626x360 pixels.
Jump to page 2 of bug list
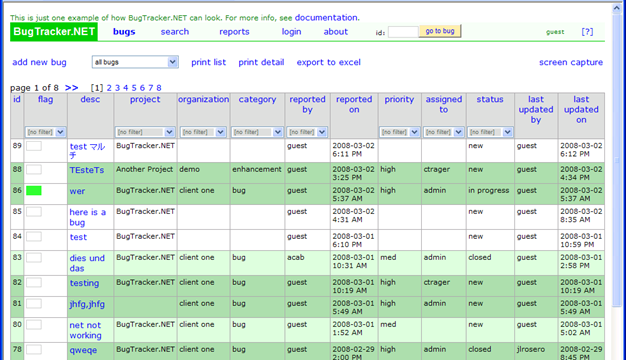(109, 88)
